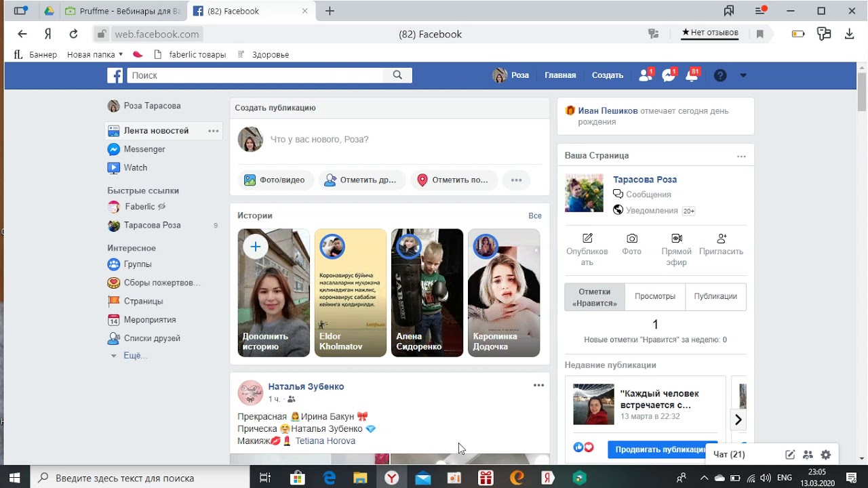Viewport: 868px width, 488px height.
Task: Open Microsoft Store in taskbar
Action: tap(297, 479)
